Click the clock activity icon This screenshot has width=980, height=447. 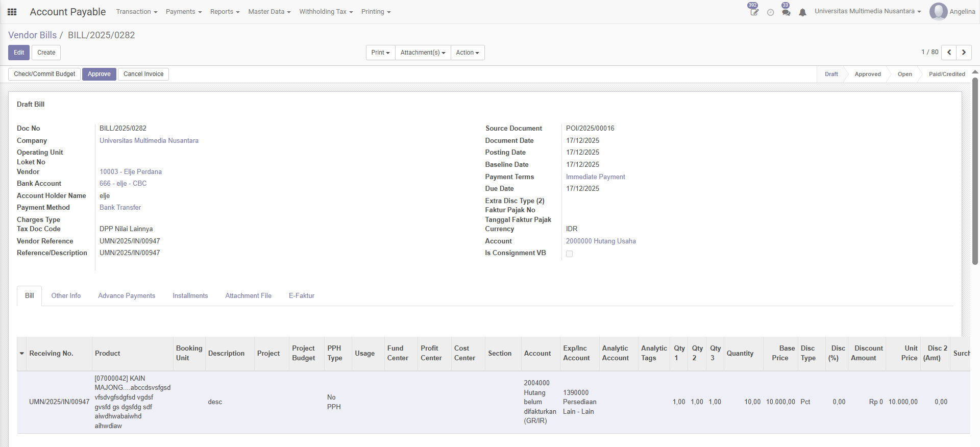(770, 12)
